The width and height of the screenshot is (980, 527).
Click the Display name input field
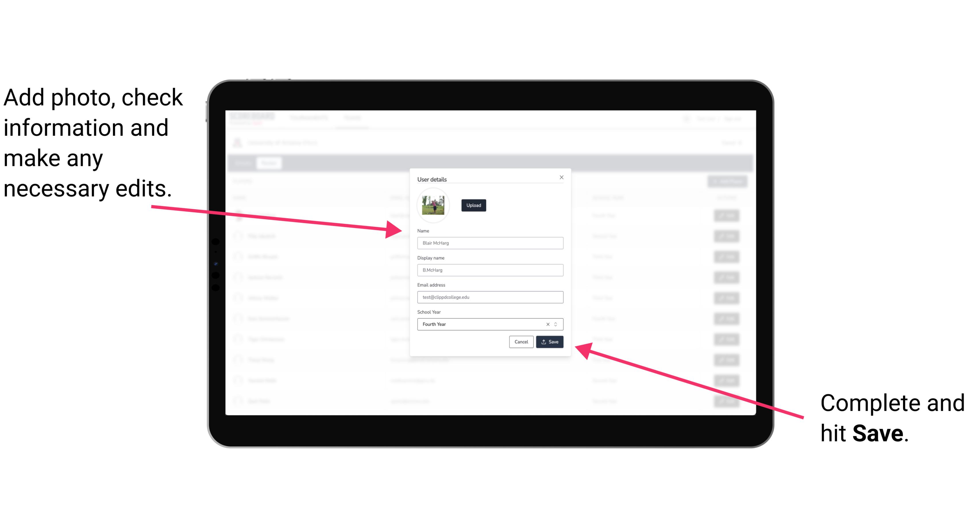click(x=489, y=270)
